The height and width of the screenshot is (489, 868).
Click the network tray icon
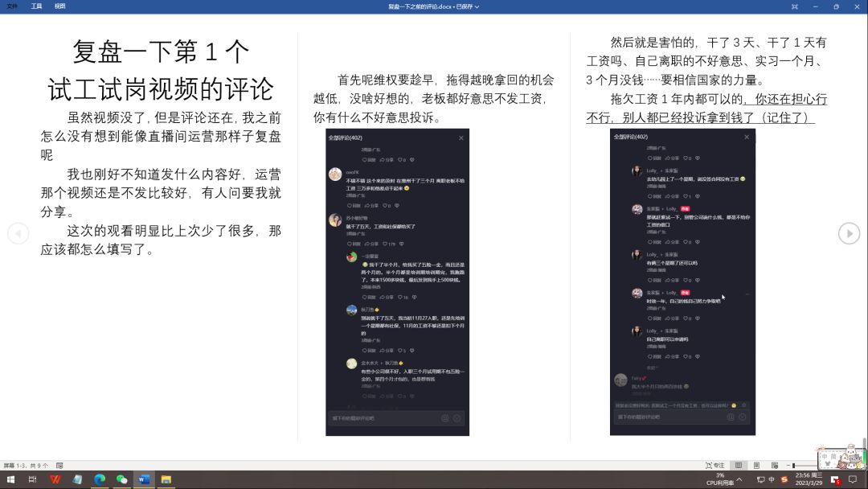click(x=760, y=479)
